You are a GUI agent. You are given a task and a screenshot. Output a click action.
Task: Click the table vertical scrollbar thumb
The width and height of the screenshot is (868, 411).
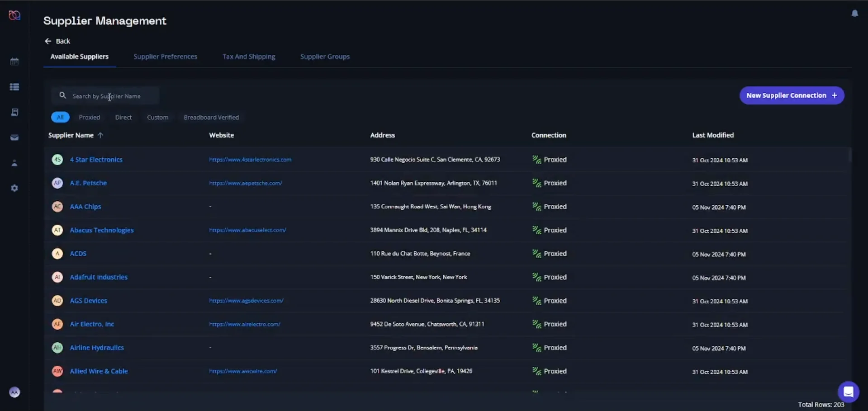click(x=850, y=155)
